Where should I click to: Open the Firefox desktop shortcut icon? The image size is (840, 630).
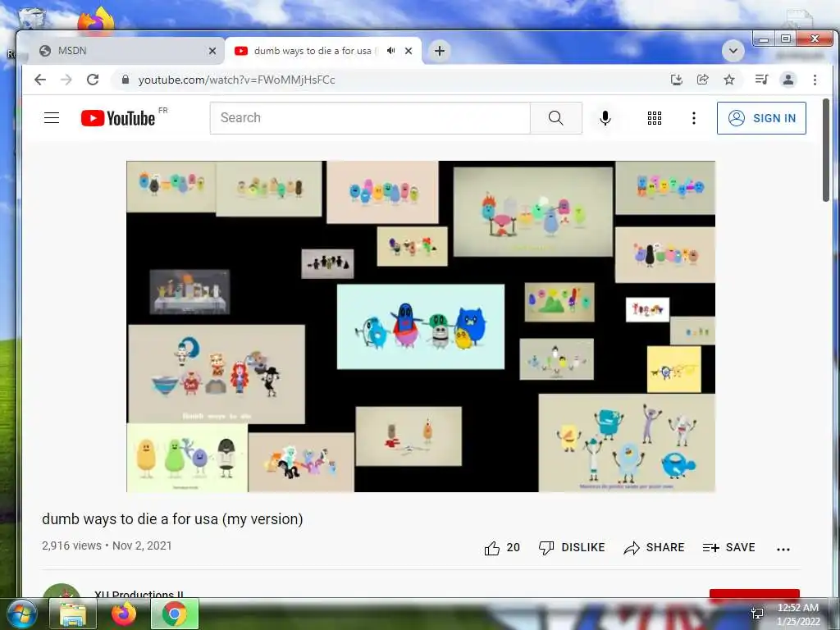[x=96, y=21]
